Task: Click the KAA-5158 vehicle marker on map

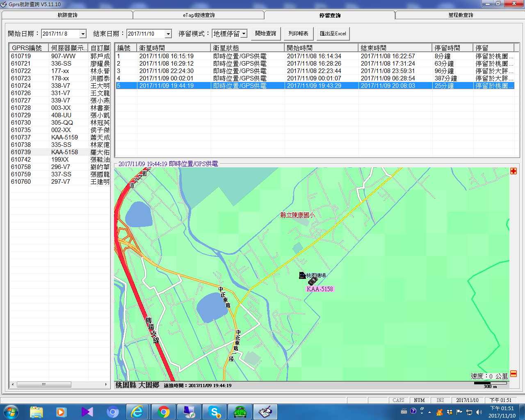Action: [x=313, y=281]
